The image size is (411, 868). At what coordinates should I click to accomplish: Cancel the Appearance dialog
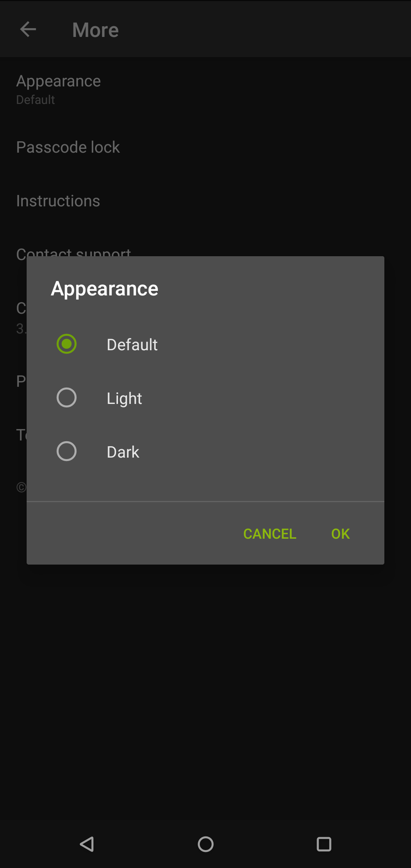pyautogui.click(x=270, y=534)
